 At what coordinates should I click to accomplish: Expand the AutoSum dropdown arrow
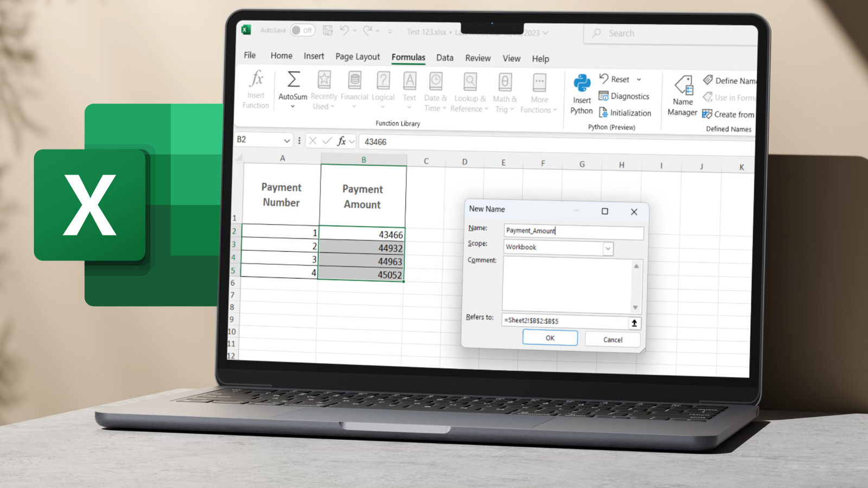pos(292,106)
